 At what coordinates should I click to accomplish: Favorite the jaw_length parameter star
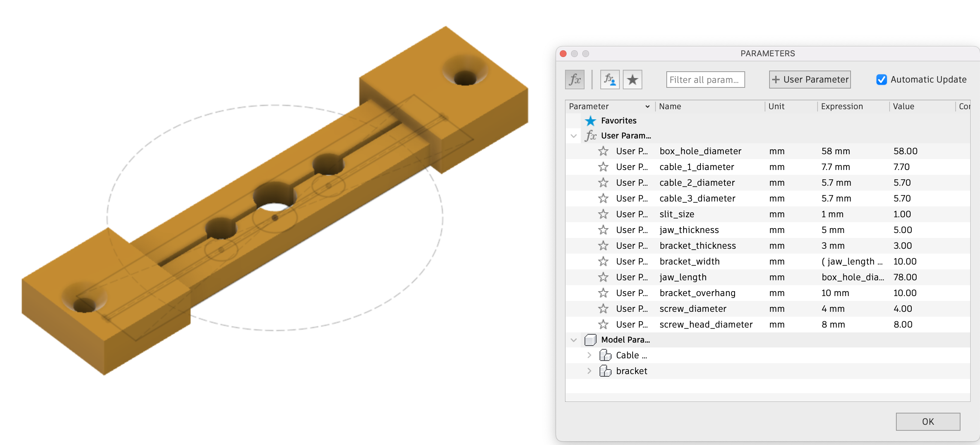603,277
